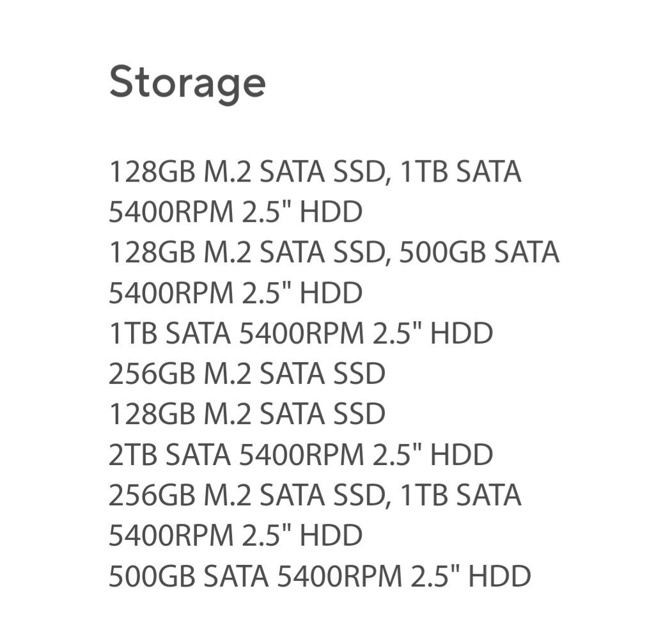Screen dimensions: 672x641
Task: Click the Storage heading
Action: pos(187,83)
